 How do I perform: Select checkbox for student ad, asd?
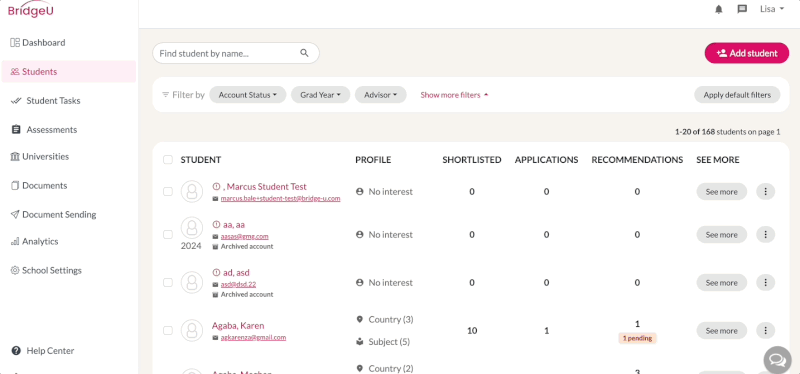(x=168, y=283)
